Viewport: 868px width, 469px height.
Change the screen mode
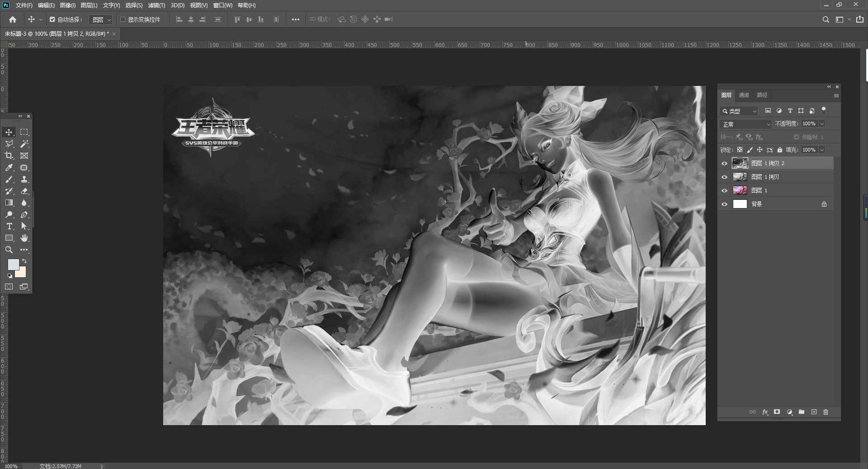(x=24, y=286)
